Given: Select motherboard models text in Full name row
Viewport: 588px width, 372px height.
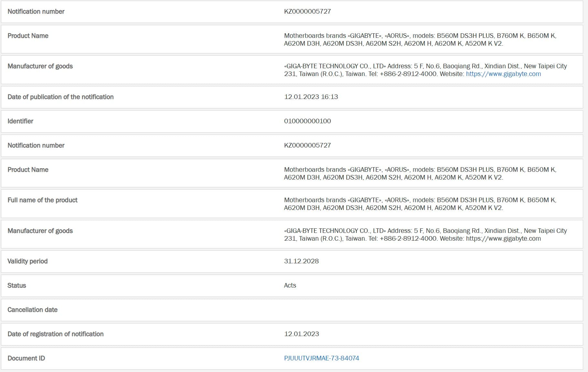Looking at the screenshot, I should (420, 204).
